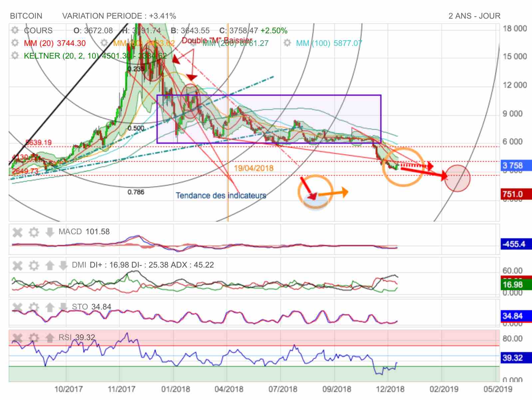
Task: Click the 2 ANS - JOUR timeframe label
Action: [474, 16]
